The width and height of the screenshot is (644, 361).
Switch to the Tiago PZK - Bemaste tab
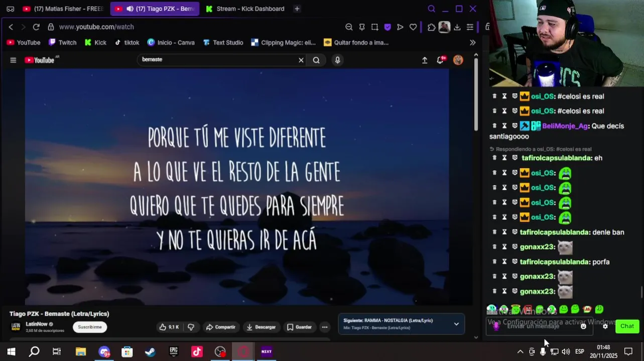pyautogui.click(x=155, y=9)
